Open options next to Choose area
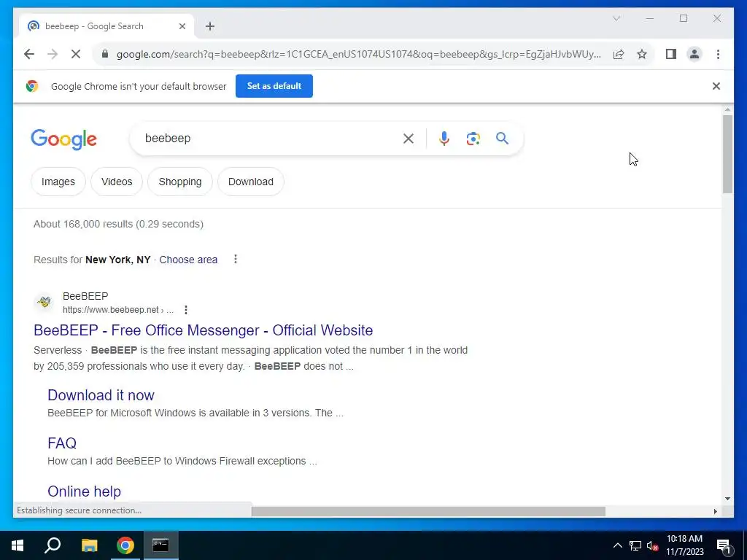Viewport: 747px width, 560px height. [236, 259]
